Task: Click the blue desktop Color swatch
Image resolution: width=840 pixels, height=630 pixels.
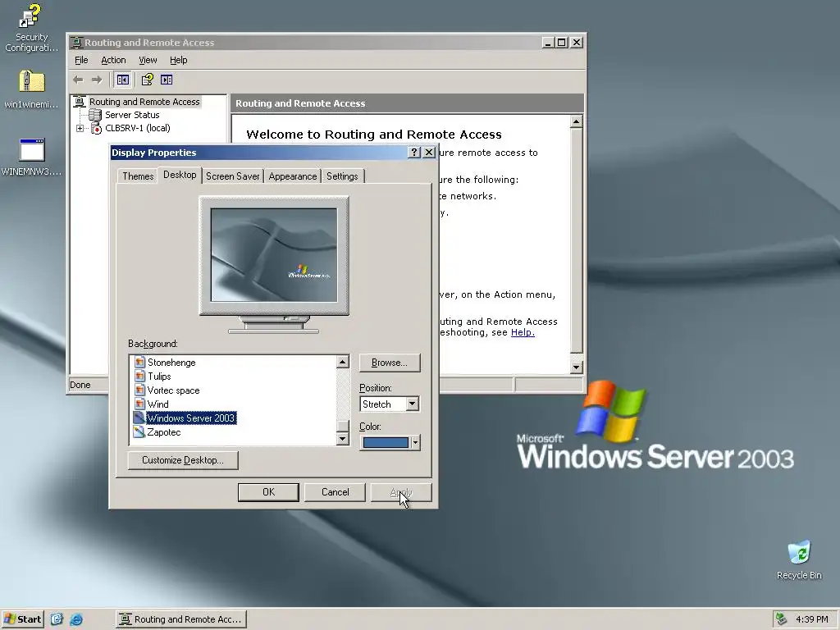Action: tap(386, 442)
